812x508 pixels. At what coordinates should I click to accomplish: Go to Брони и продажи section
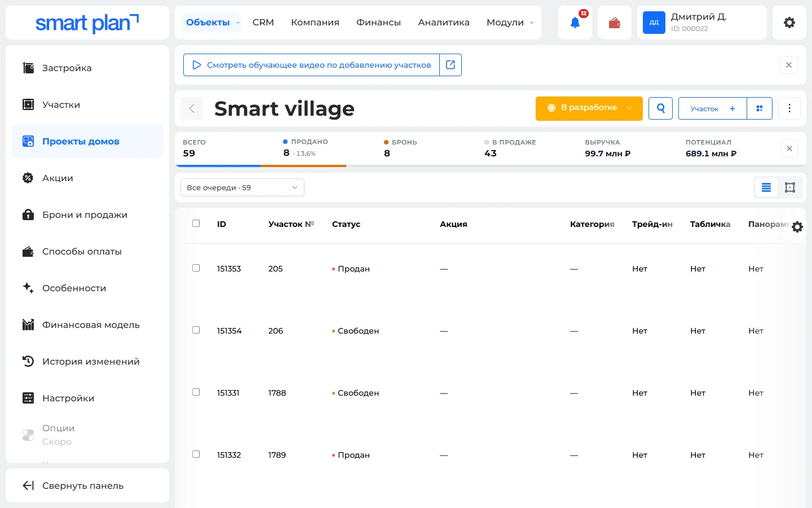(x=87, y=214)
